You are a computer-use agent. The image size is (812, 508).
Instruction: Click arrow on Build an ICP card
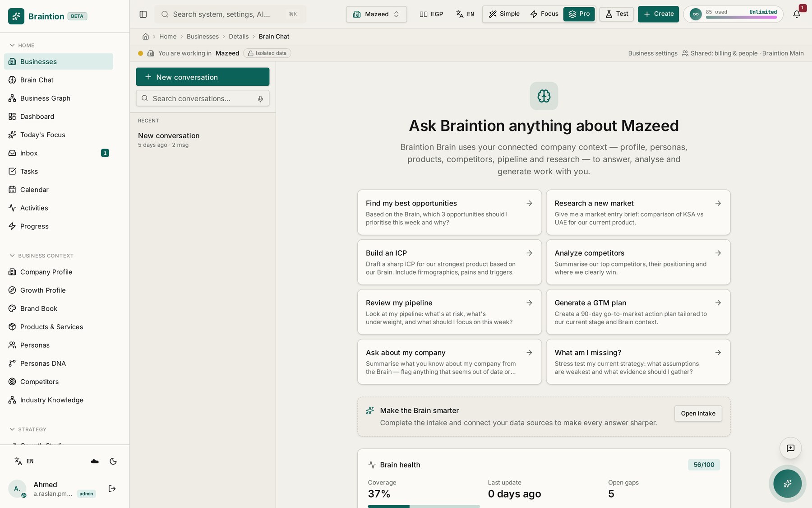[x=529, y=253]
